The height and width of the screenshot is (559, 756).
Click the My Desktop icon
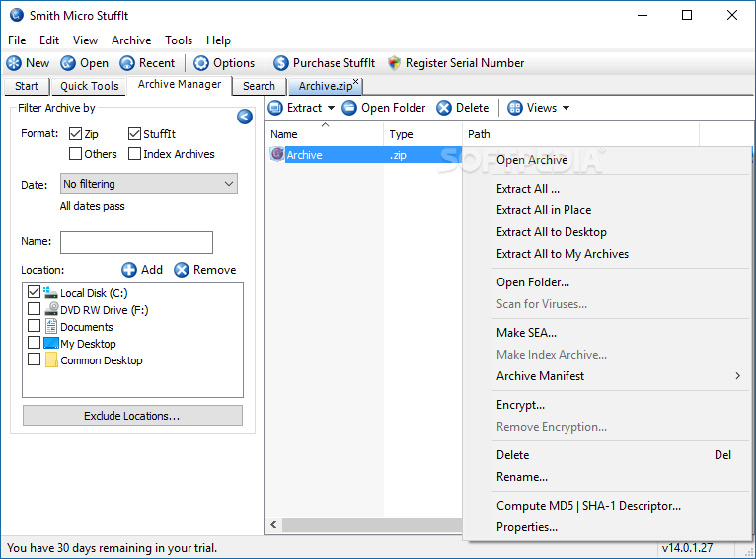coord(51,344)
